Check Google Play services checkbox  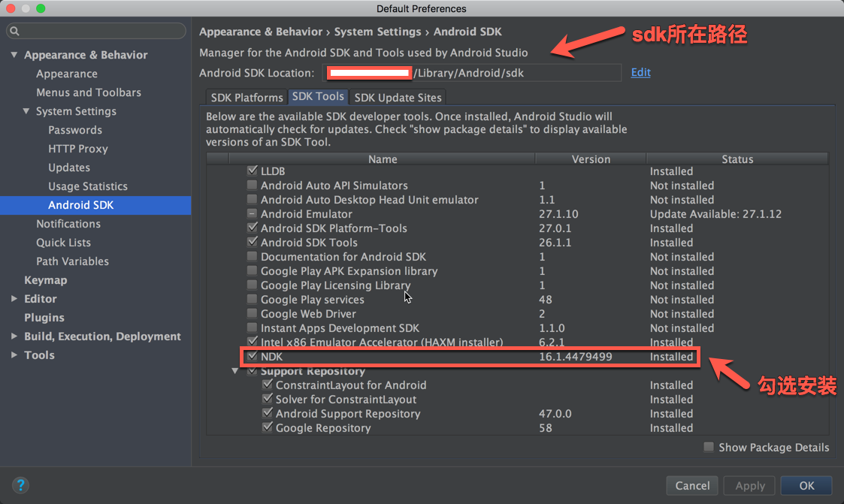tap(252, 299)
